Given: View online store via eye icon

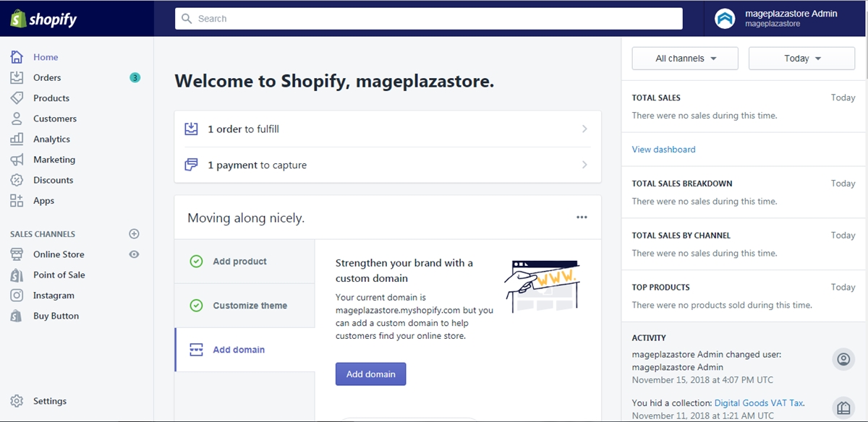Looking at the screenshot, I should point(134,254).
